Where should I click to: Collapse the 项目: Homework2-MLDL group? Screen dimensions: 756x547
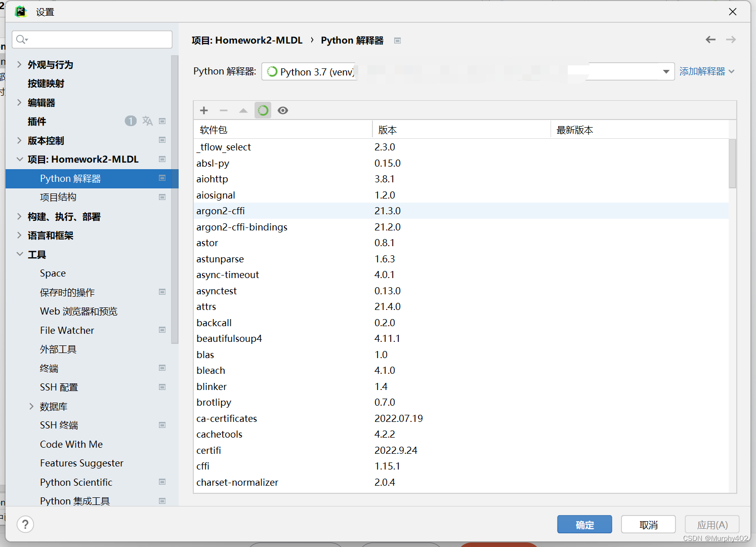[x=19, y=159]
